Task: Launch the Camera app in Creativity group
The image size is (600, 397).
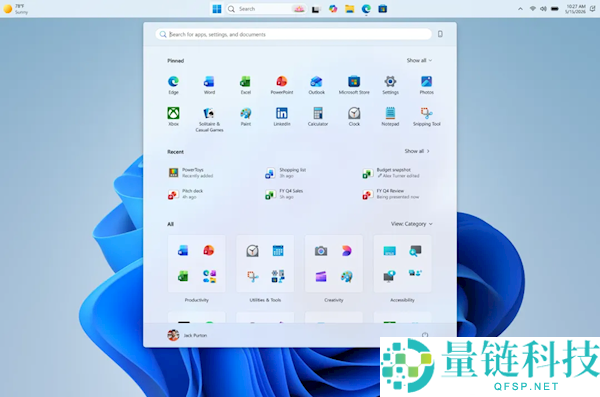Action: point(321,251)
